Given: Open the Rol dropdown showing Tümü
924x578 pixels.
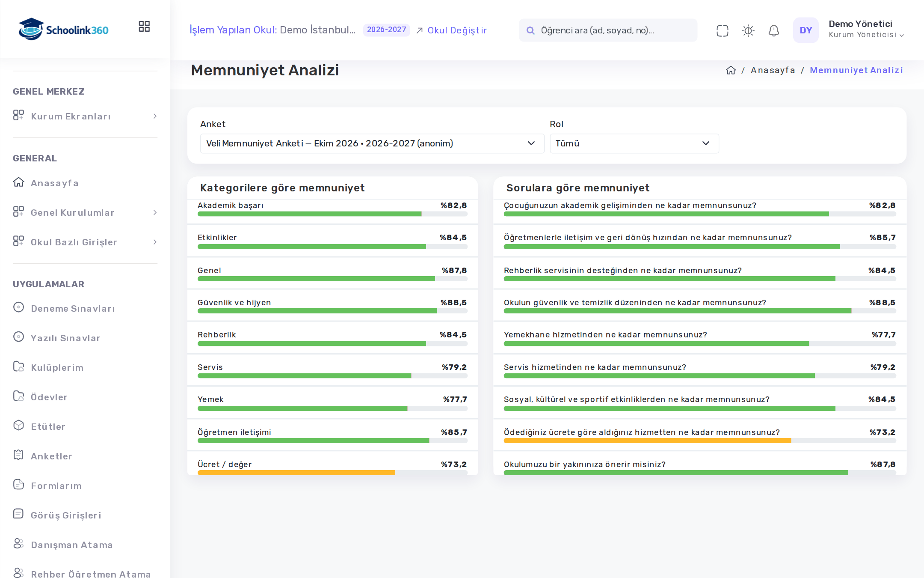Looking at the screenshot, I should [x=634, y=143].
